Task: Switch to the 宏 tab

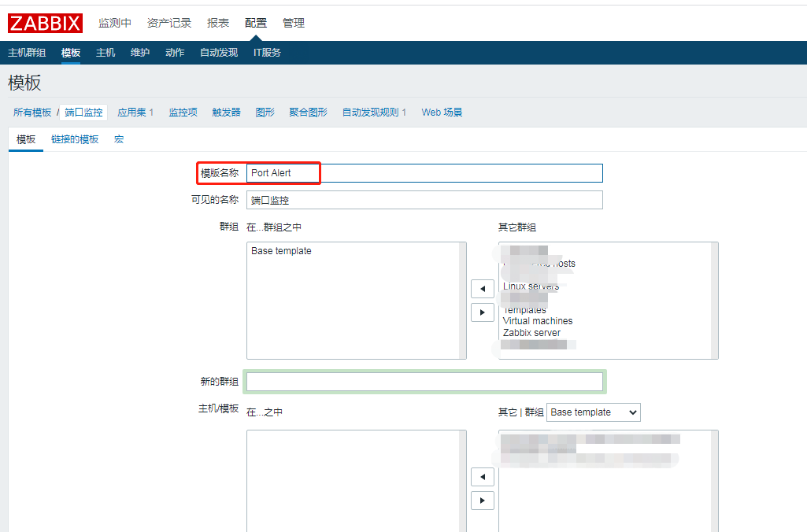Action: (x=119, y=139)
